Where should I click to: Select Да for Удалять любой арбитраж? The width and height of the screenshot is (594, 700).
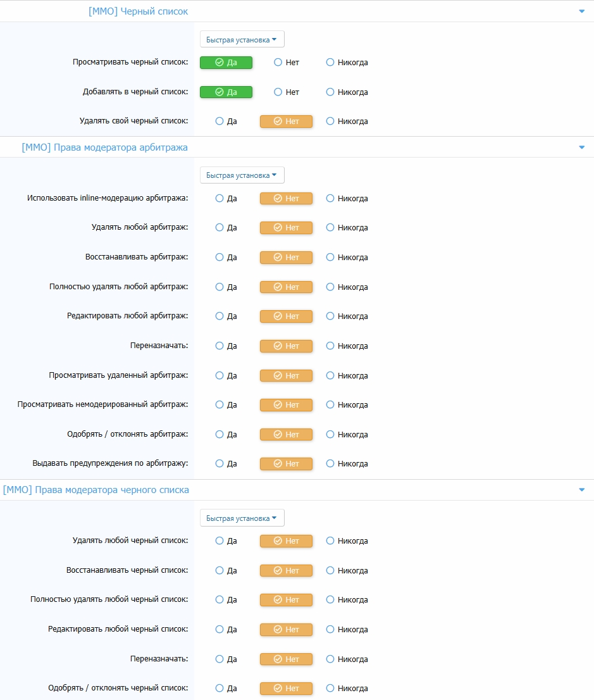220,228
